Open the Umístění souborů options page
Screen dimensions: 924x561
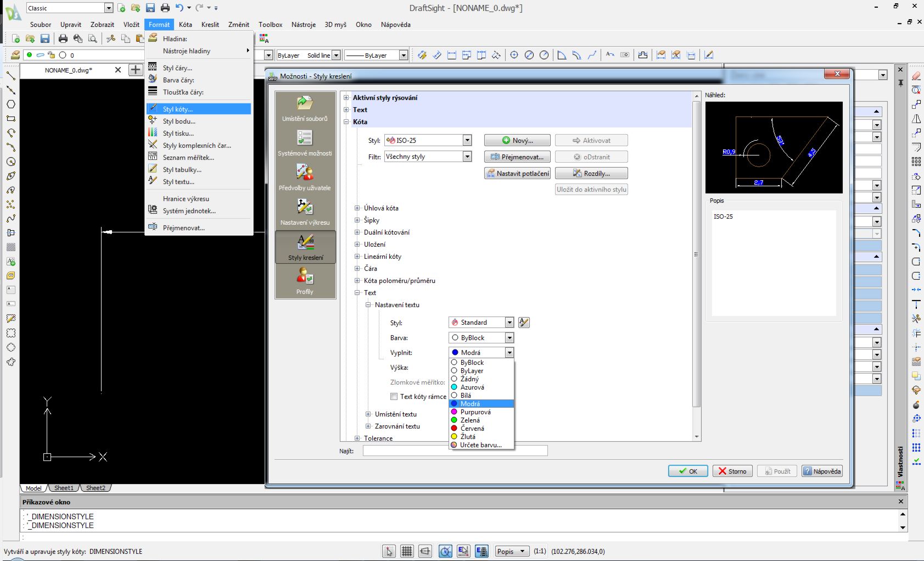(305, 108)
